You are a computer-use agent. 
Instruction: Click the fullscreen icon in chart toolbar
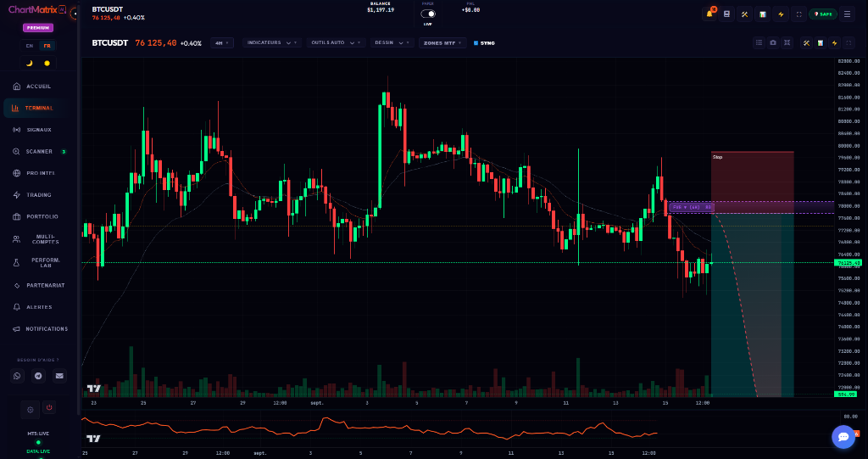(848, 42)
